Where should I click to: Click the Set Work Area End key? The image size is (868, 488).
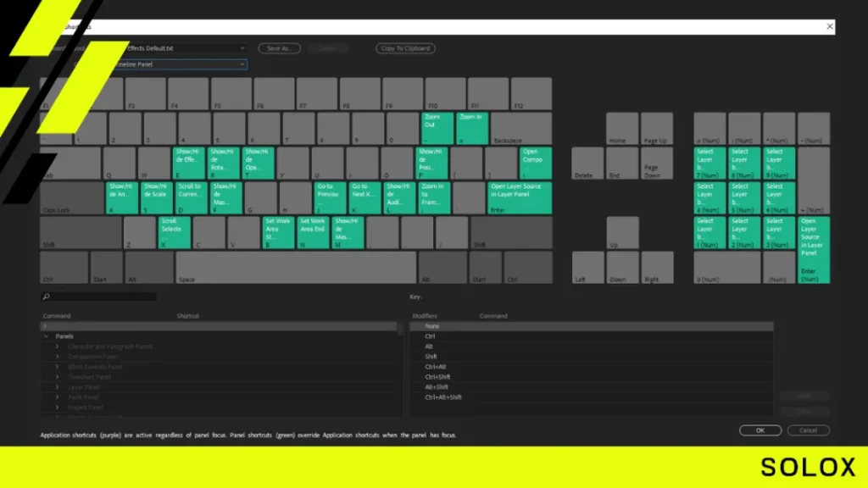click(313, 233)
